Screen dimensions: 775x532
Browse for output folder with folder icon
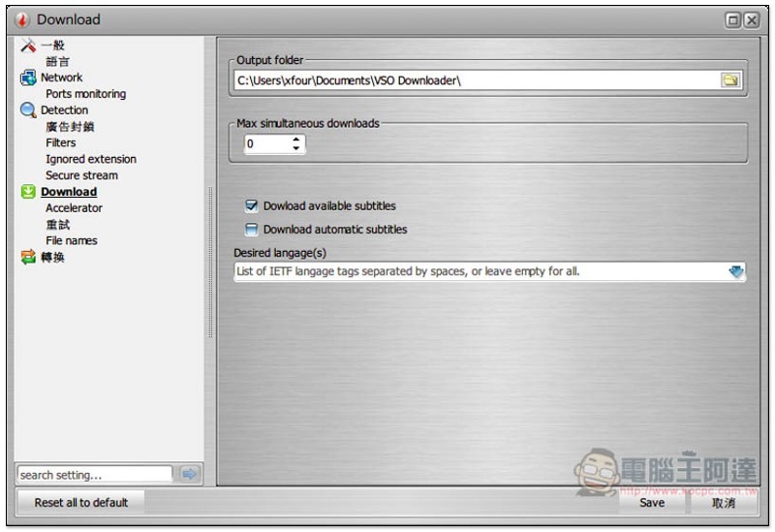tap(730, 80)
